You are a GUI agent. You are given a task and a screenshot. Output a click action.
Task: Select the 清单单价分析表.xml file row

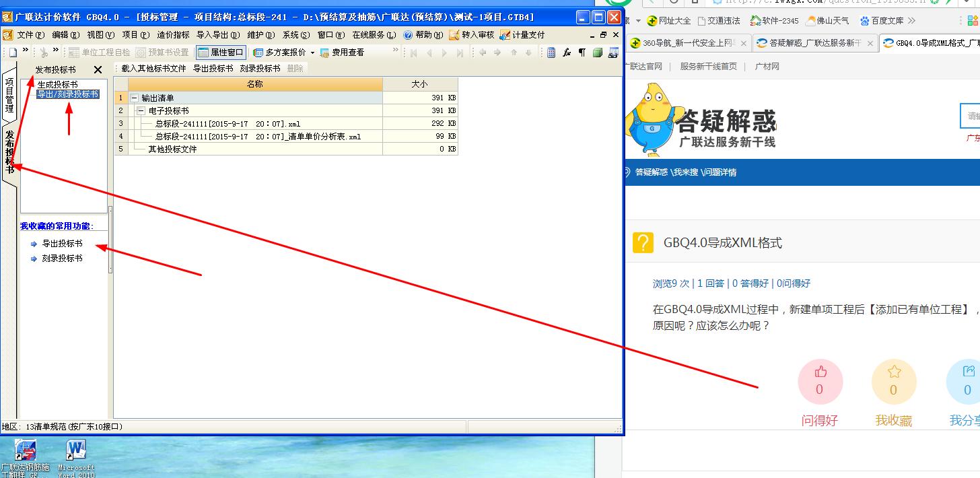(285, 137)
